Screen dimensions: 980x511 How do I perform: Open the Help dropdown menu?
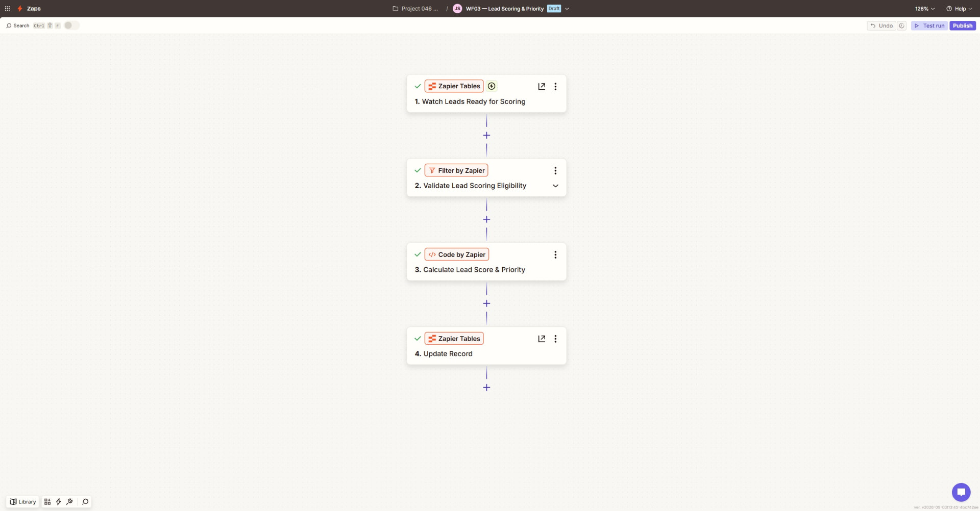coord(959,9)
